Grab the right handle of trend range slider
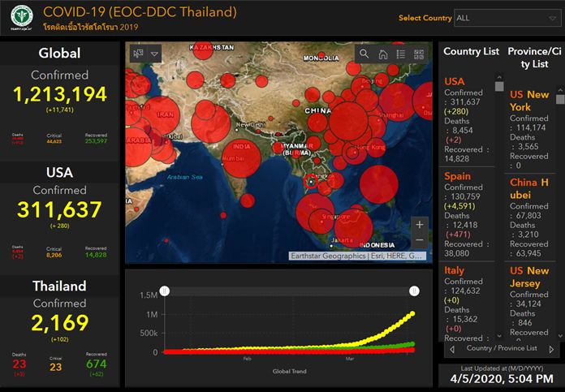 (414, 291)
